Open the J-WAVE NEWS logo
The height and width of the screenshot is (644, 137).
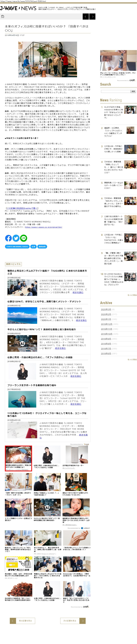coord(18,8)
